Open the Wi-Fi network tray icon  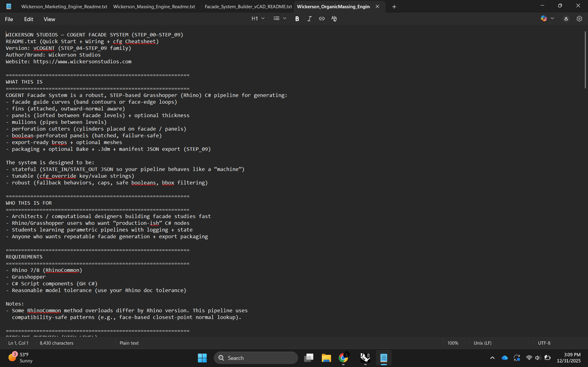(x=529, y=358)
